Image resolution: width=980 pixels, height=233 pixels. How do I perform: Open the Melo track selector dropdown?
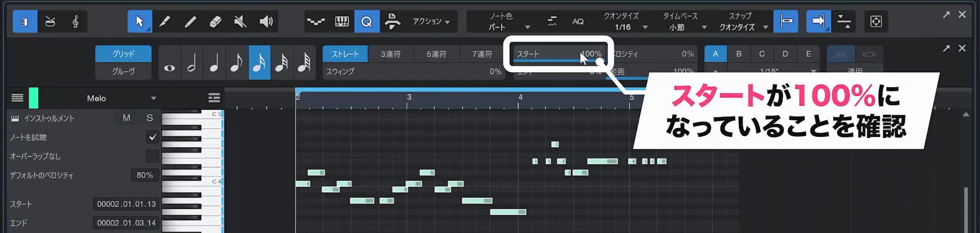(x=153, y=98)
